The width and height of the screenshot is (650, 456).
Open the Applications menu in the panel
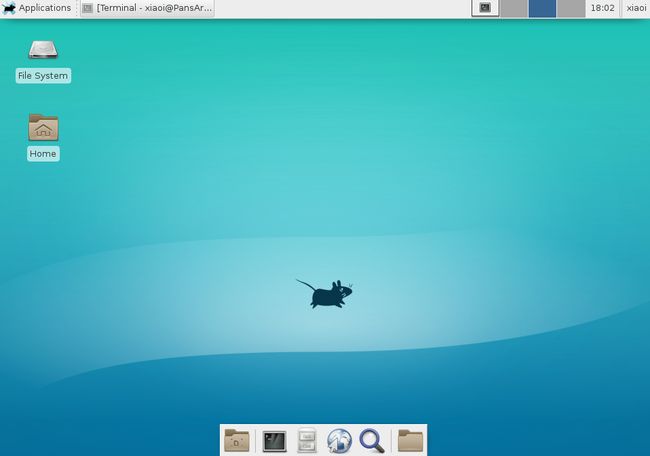pos(37,8)
